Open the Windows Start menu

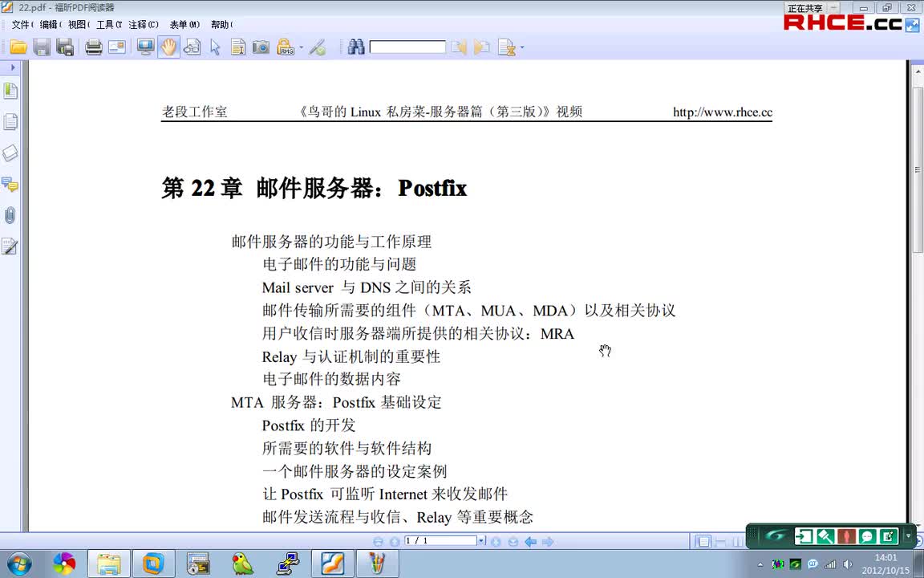(x=18, y=564)
